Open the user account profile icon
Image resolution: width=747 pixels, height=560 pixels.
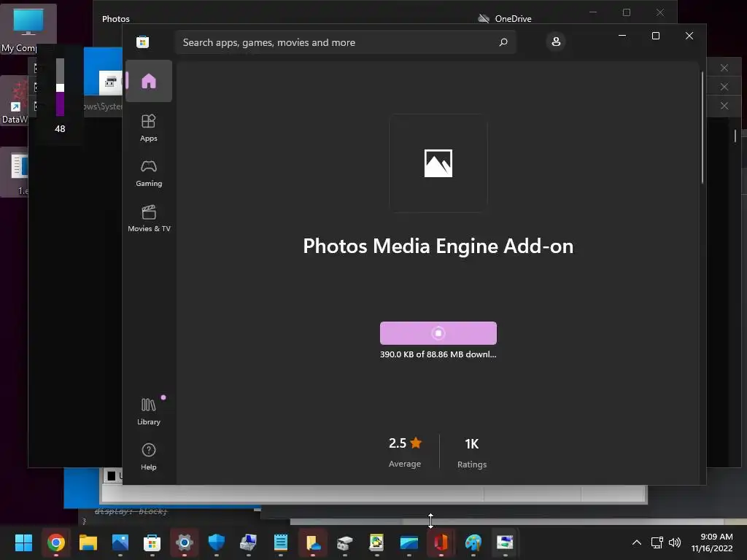[x=556, y=42]
